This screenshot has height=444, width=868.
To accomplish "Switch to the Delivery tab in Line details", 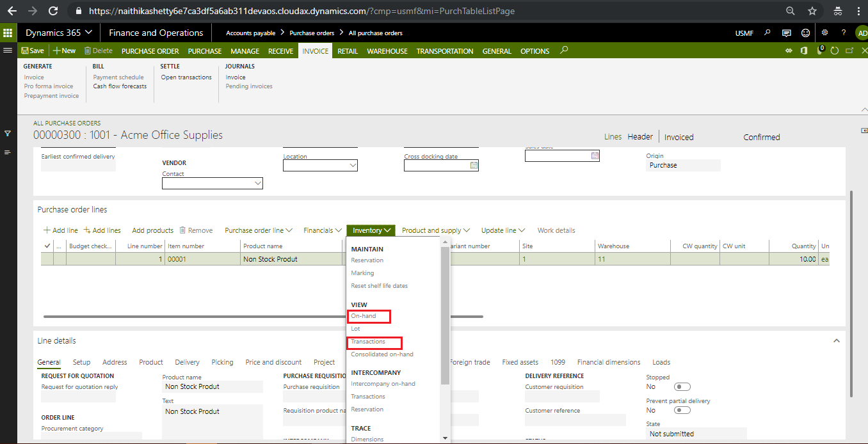I will 188,362.
